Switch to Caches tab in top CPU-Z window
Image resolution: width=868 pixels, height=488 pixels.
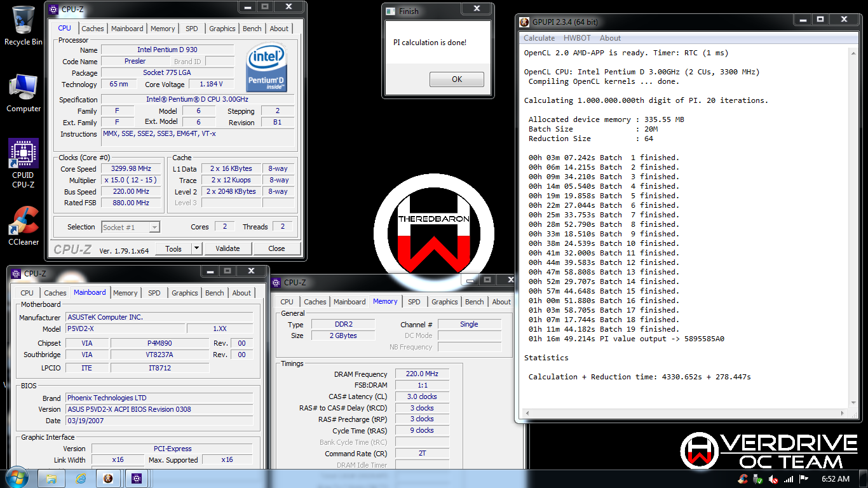[93, 29]
